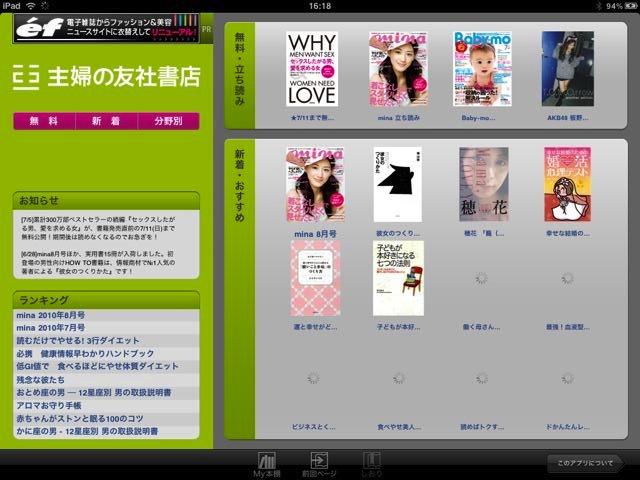Tap the ★7/11まで無… title label

pos(312,118)
